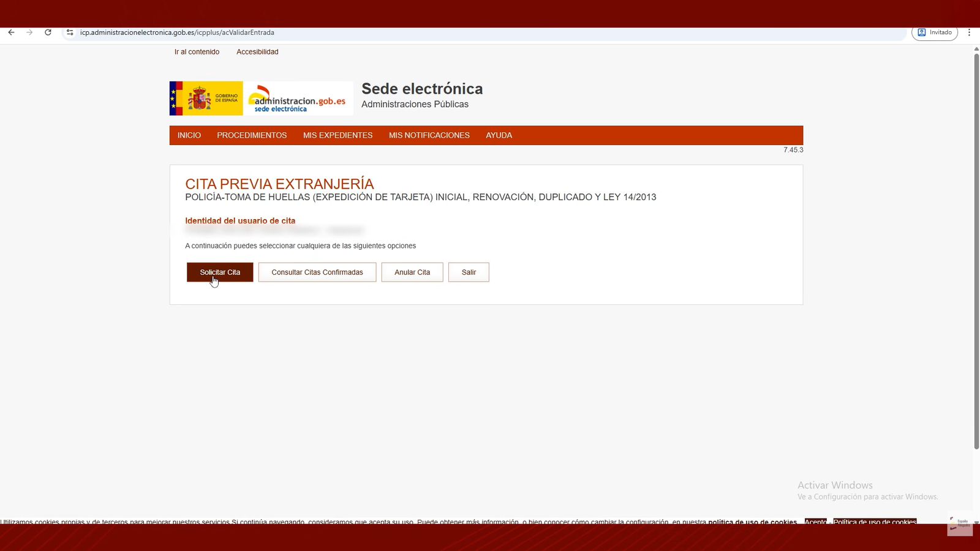Image resolution: width=980 pixels, height=551 pixels.
Task: Open the Accesibilidad link
Action: [x=257, y=52]
